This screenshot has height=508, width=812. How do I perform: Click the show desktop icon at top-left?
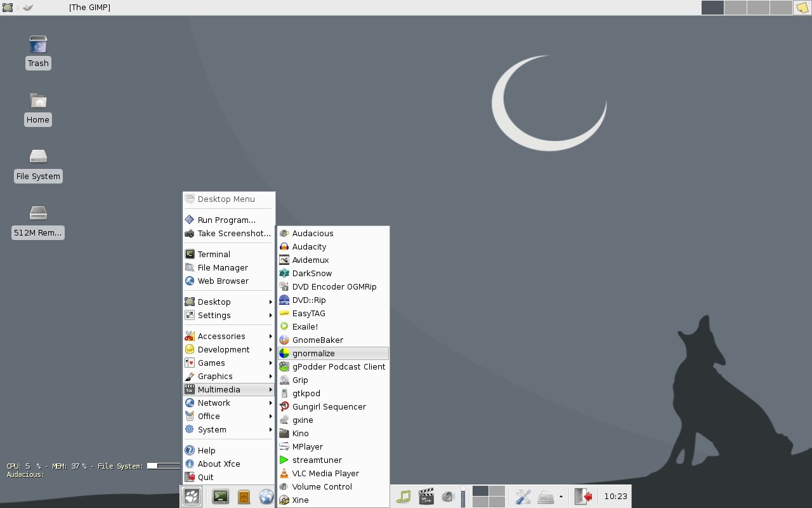tap(8, 8)
